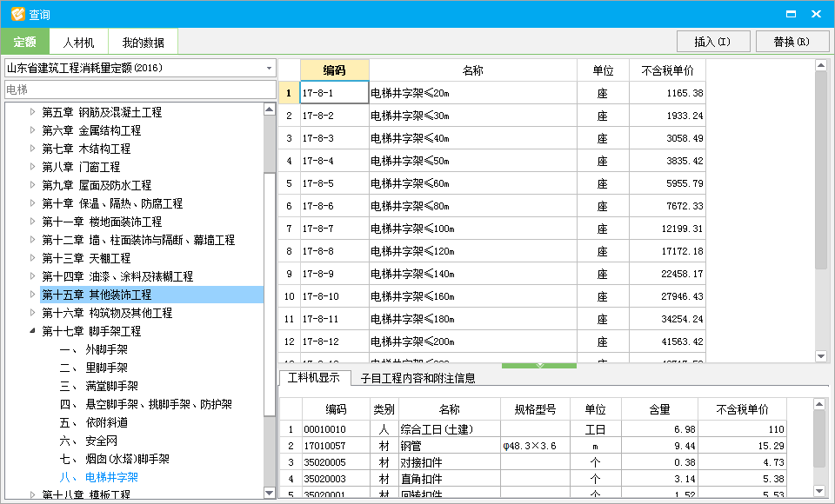Collapse 第十七章 脚手架工程 node

(x=33, y=331)
